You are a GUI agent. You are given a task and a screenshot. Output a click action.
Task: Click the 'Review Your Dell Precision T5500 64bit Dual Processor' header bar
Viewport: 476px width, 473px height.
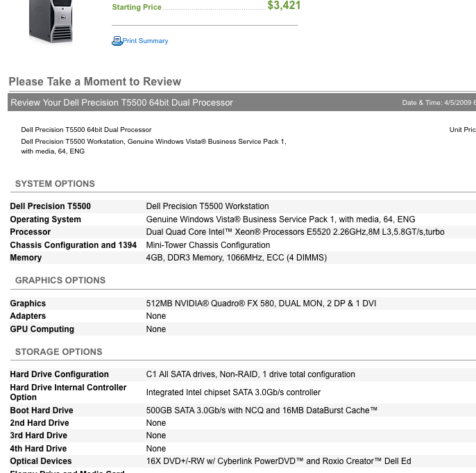tap(241, 102)
